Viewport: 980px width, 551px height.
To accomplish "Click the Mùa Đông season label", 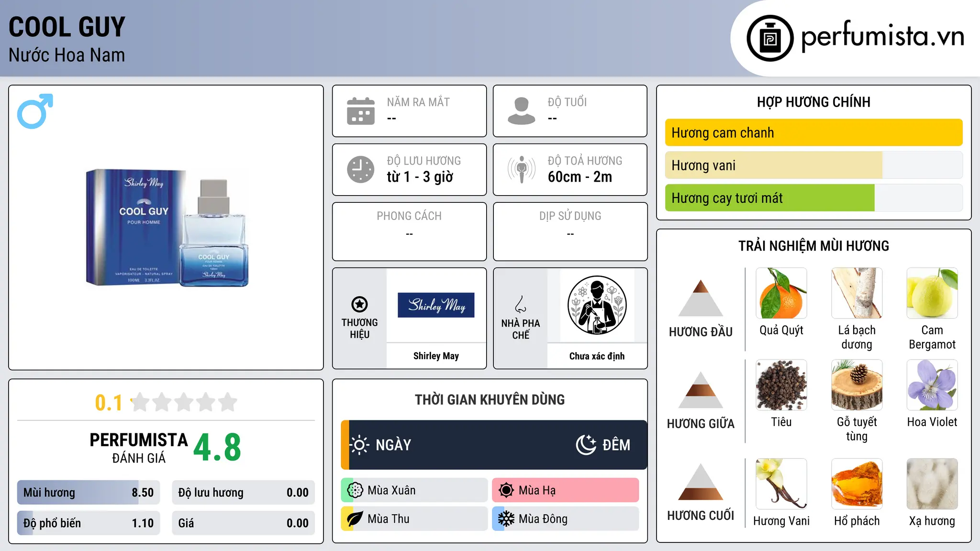I will [x=543, y=519].
